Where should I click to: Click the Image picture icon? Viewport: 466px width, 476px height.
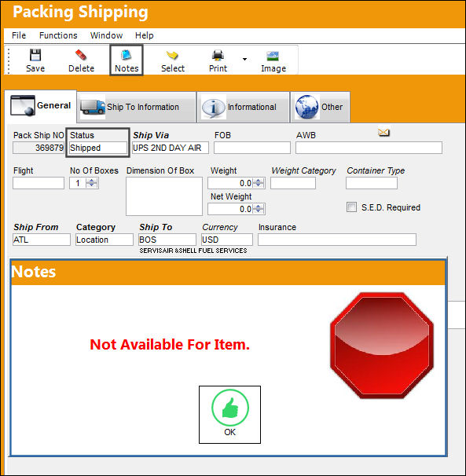[273, 56]
